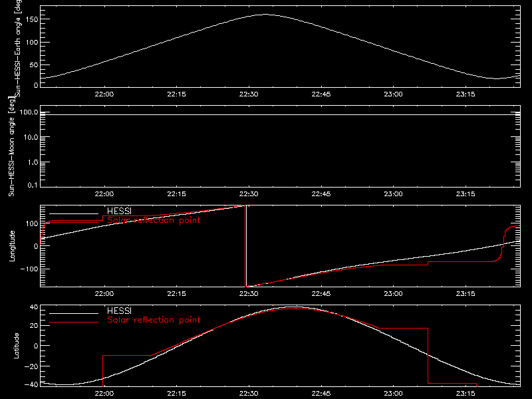Click the Longitude axis title

tap(12, 246)
